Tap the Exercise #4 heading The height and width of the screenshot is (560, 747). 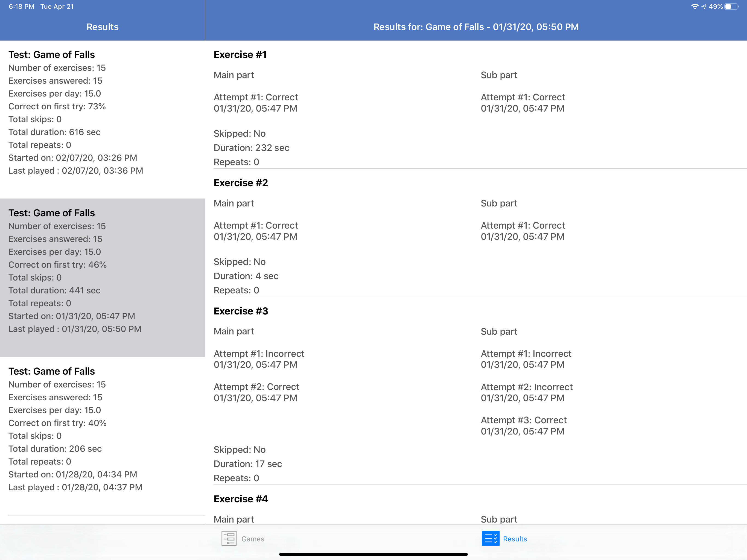click(241, 499)
